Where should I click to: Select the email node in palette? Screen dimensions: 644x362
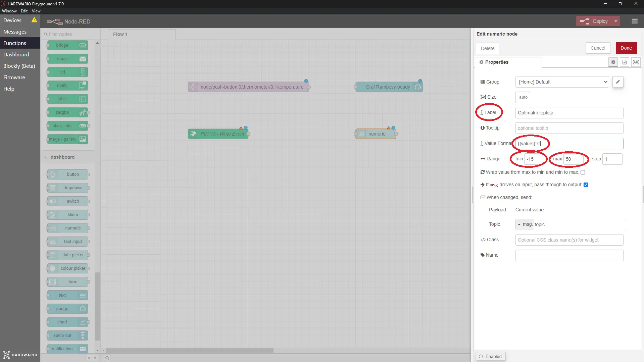pos(68,59)
